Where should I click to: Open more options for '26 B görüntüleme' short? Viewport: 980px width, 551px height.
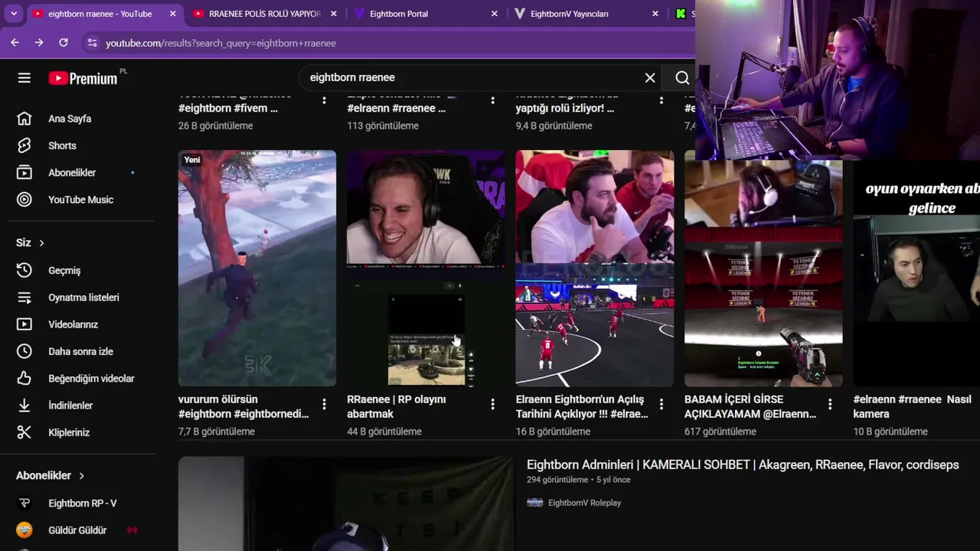(324, 100)
